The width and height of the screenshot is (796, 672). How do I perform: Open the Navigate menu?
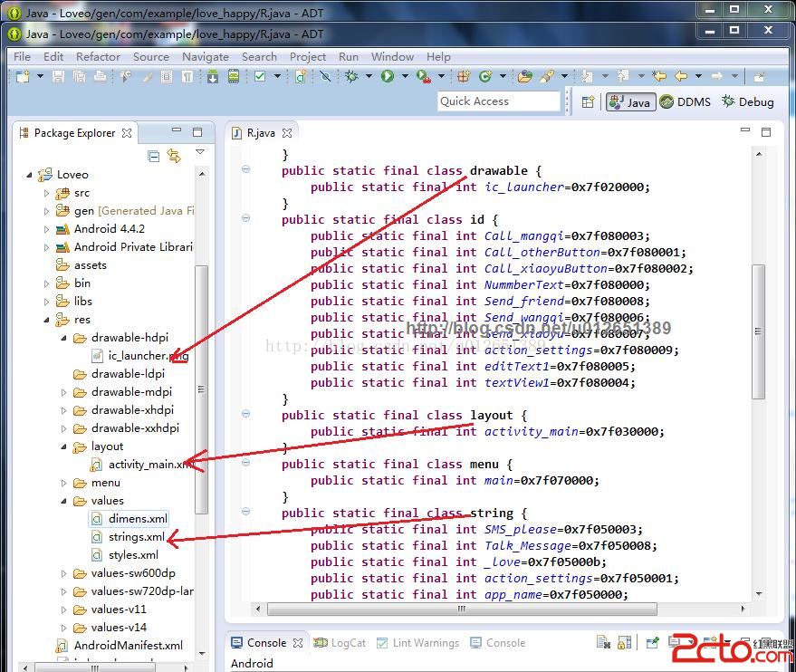205,56
